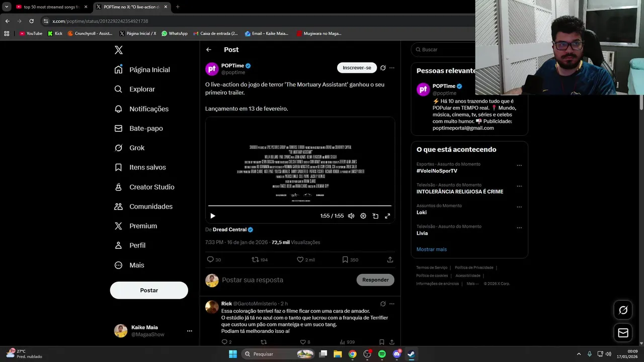Open the Windows Start menu

tap(233, 354)
